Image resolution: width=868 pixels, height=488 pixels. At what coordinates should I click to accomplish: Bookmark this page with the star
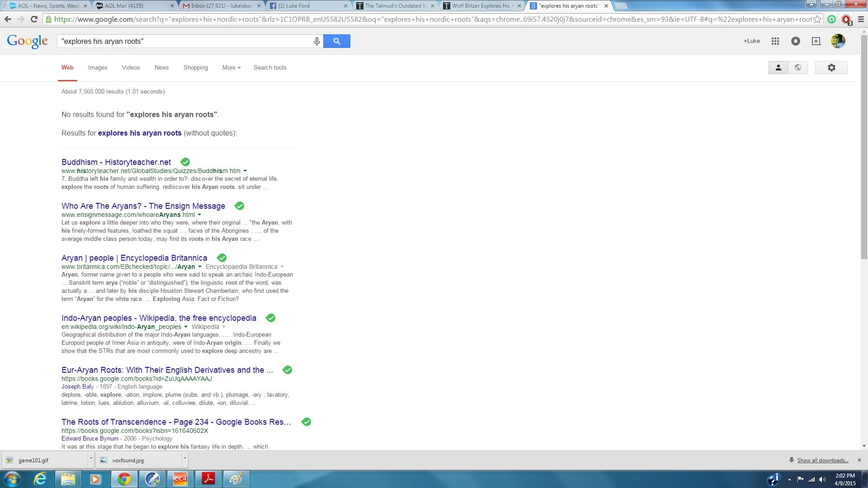point(817,19)
